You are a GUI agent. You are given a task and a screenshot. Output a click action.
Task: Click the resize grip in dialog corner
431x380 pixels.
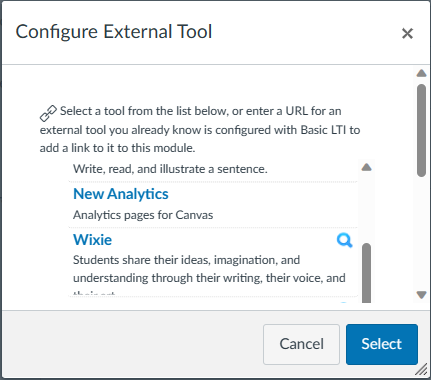pyautogui.click(x=422, y=369)
